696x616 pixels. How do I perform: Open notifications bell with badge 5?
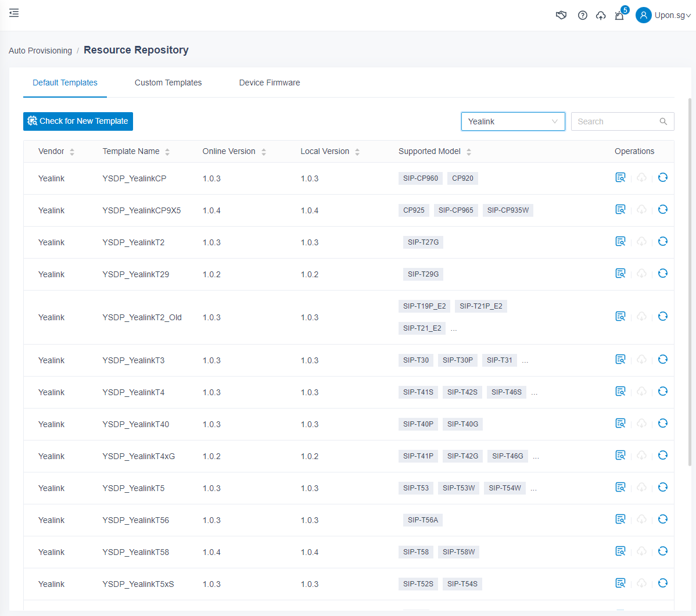pyautogui.click(x=619, y=15)
